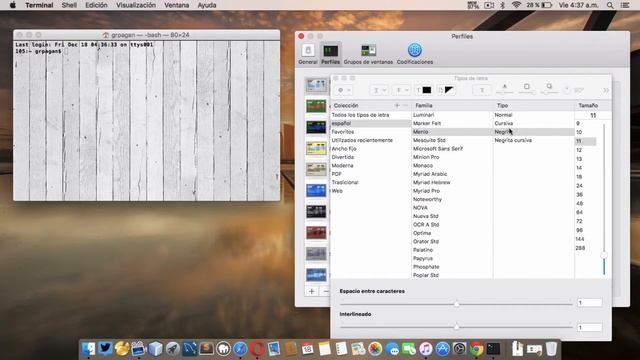640x360 pixels.
Task: Add a new font collection
Action: click(x=397, y=105)
